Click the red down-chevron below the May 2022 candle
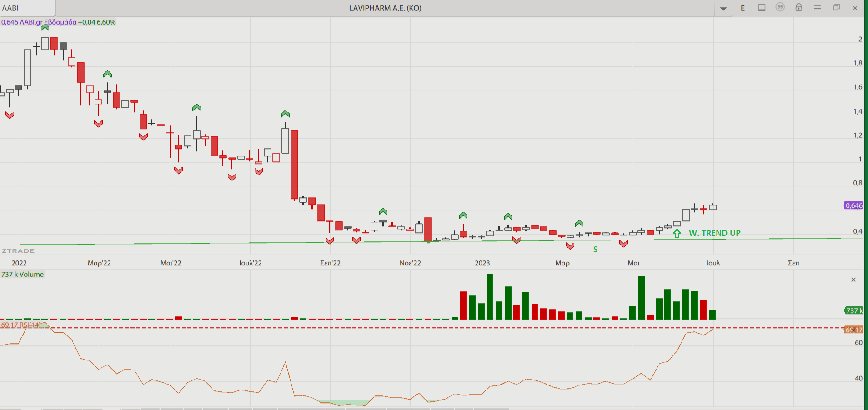The width and height of the screenshot is (868, 410). [178, 170]
